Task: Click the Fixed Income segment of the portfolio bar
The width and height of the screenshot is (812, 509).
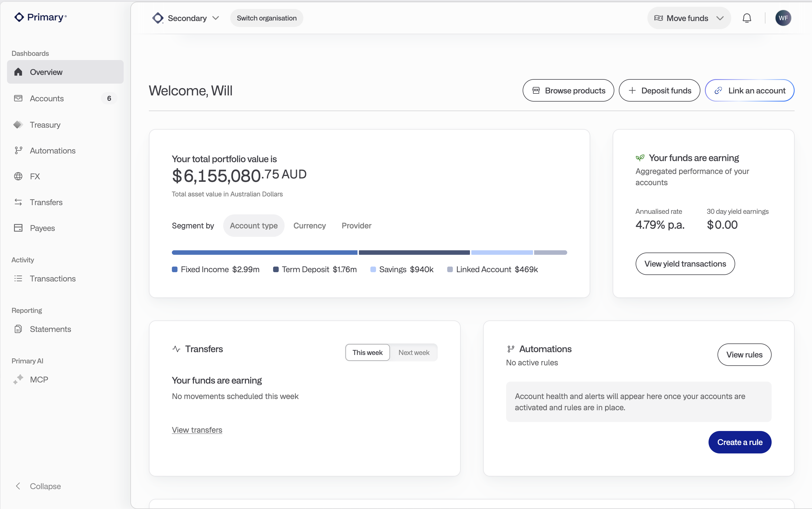Action: pos(264,253)
